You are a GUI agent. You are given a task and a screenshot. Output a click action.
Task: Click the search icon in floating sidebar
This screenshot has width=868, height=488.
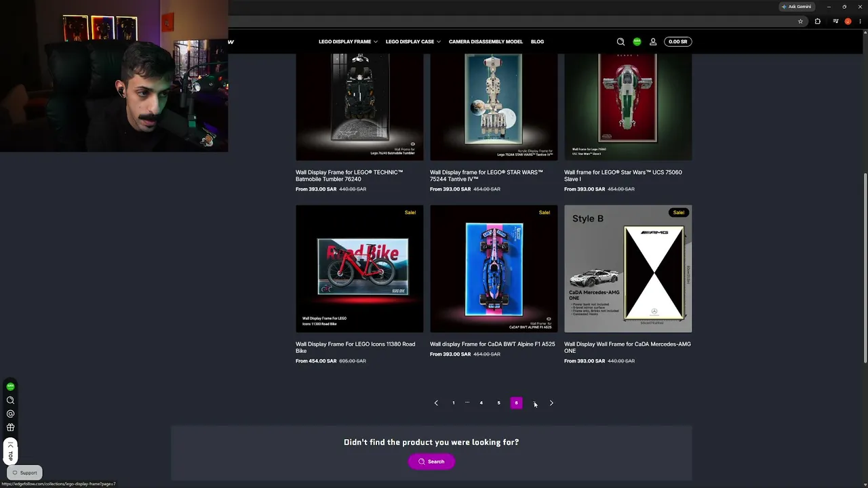10,400
